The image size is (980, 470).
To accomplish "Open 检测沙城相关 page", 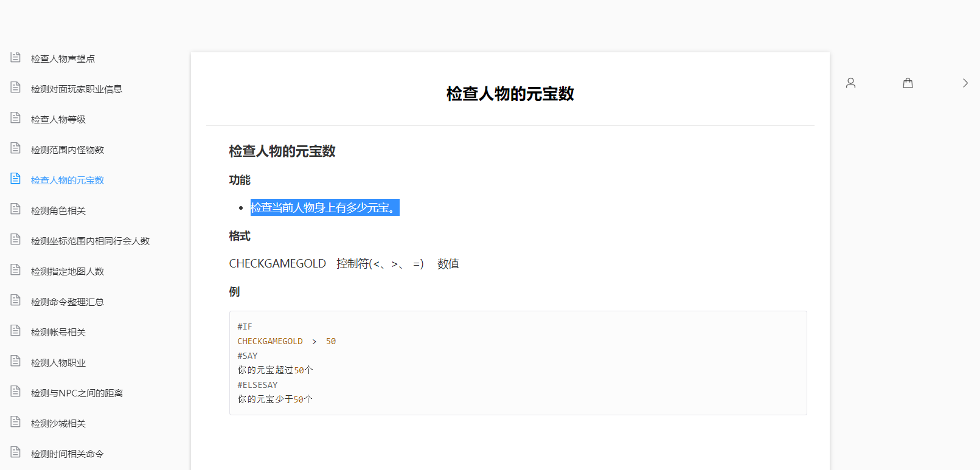I will [x=58, y=424].
